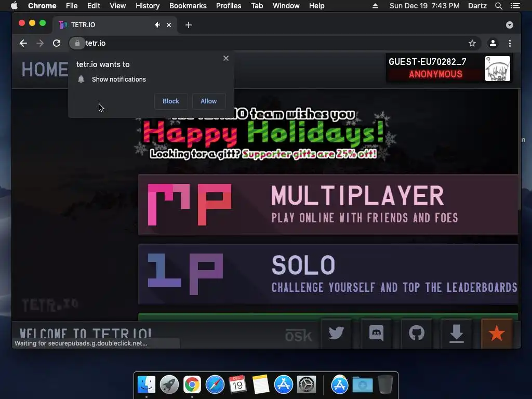Open Chrome profile avatar icon
532x399 pixels.
pos(493,43)
